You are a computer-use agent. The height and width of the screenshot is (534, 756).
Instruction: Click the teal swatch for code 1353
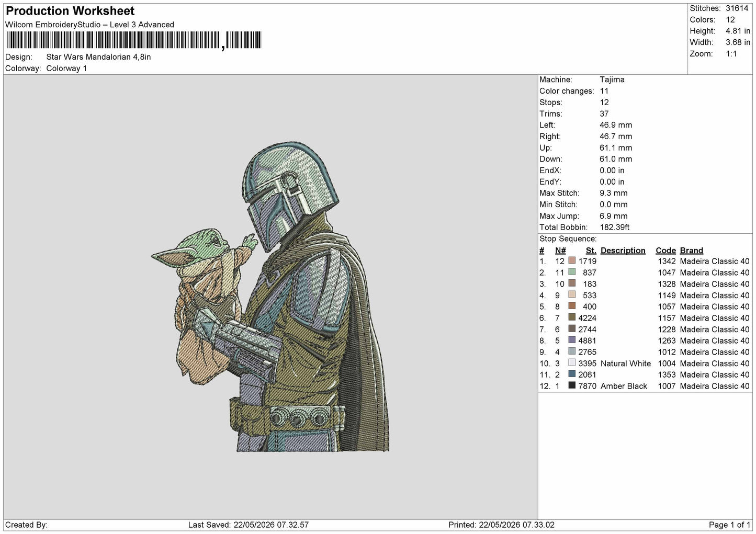point(572,374)
